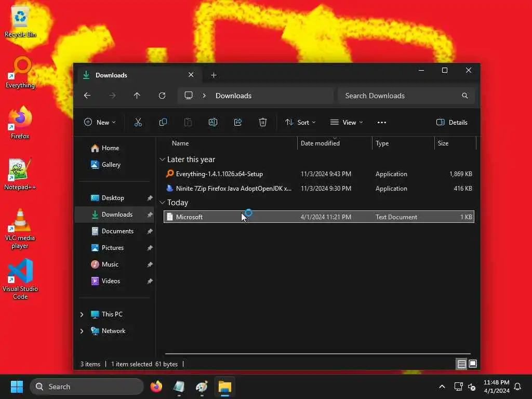Collapse the Today group

pos(162,203)
